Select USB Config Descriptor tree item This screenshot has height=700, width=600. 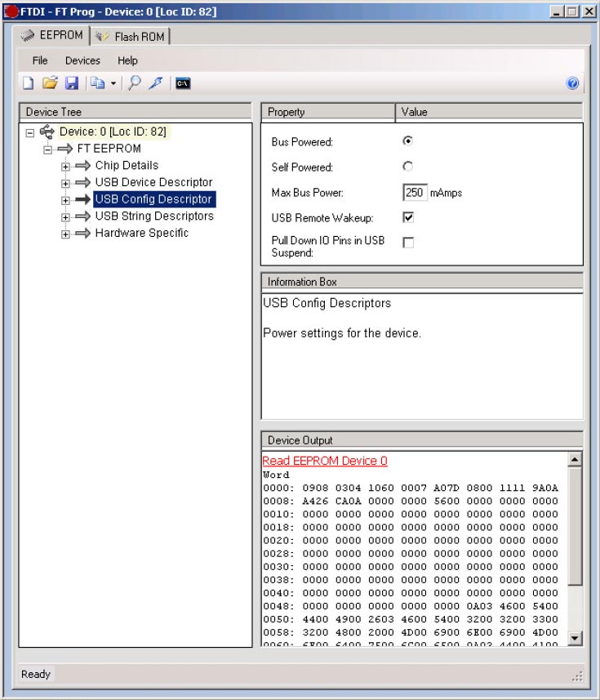(154, 199)
